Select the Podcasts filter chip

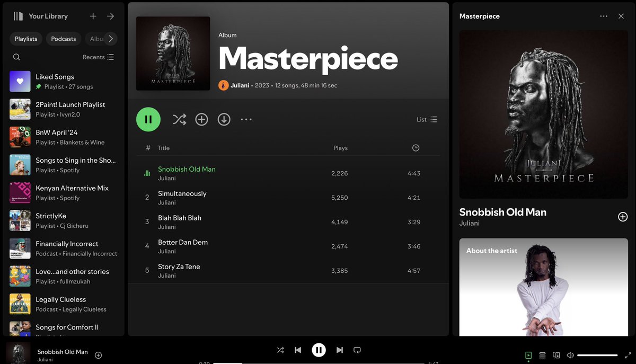pos(63,38)
